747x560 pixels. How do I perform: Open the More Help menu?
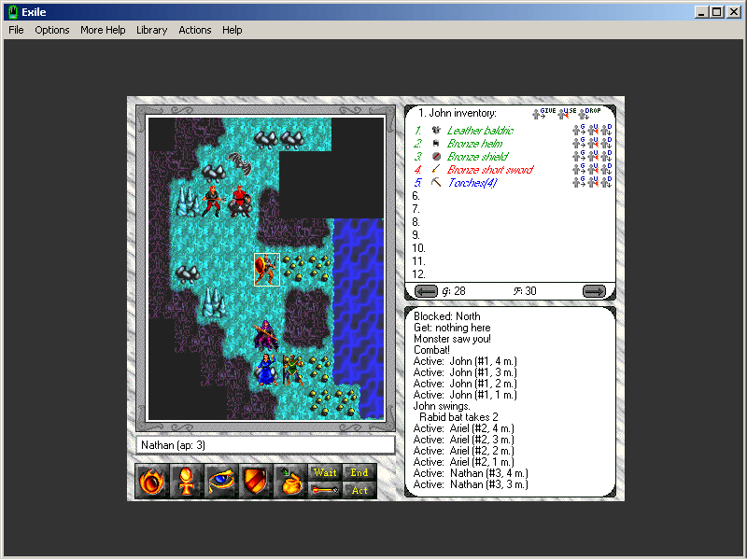pyautogui.click(x=103, y=30)
